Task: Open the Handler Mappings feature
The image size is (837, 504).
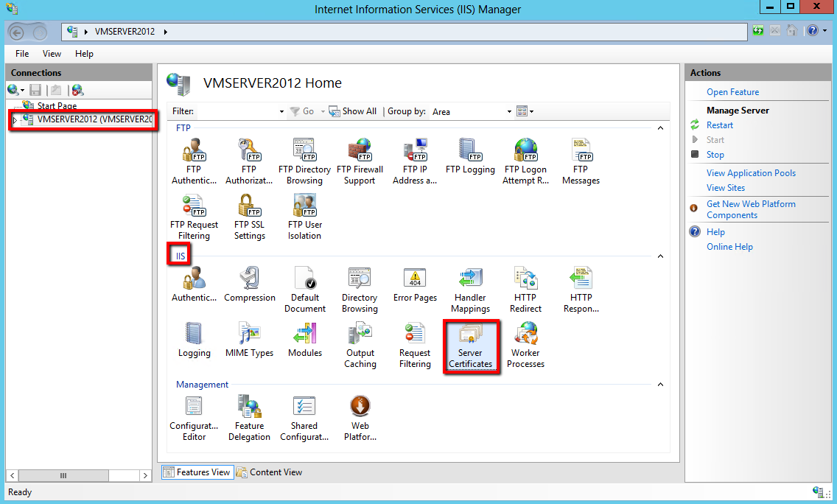Action: [x=470, y=290]
